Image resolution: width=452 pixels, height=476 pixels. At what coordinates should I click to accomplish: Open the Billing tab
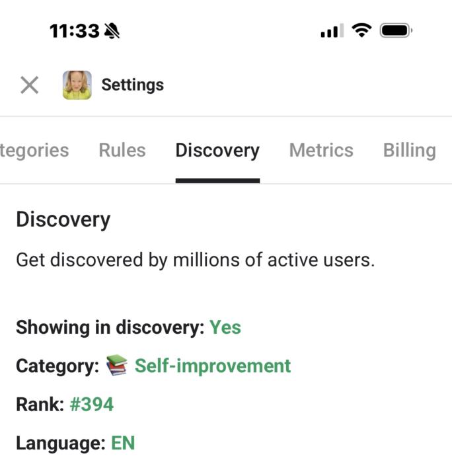tap(409, 151)
